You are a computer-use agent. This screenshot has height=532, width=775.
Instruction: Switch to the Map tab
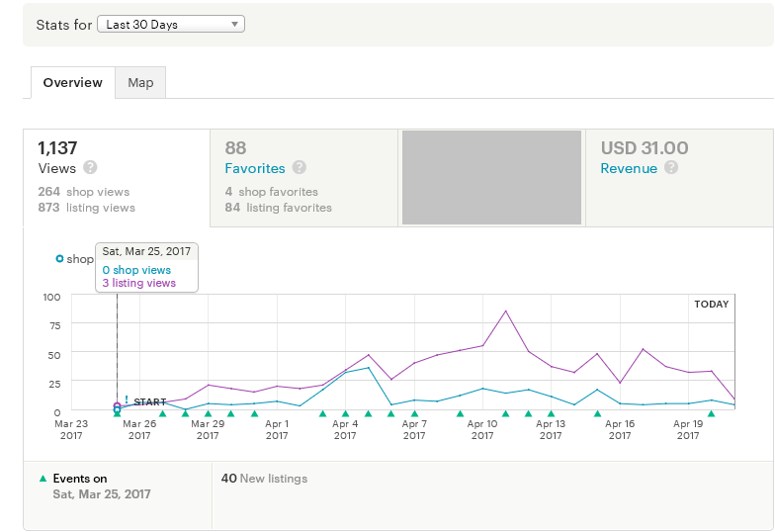[x=140, y=83]
